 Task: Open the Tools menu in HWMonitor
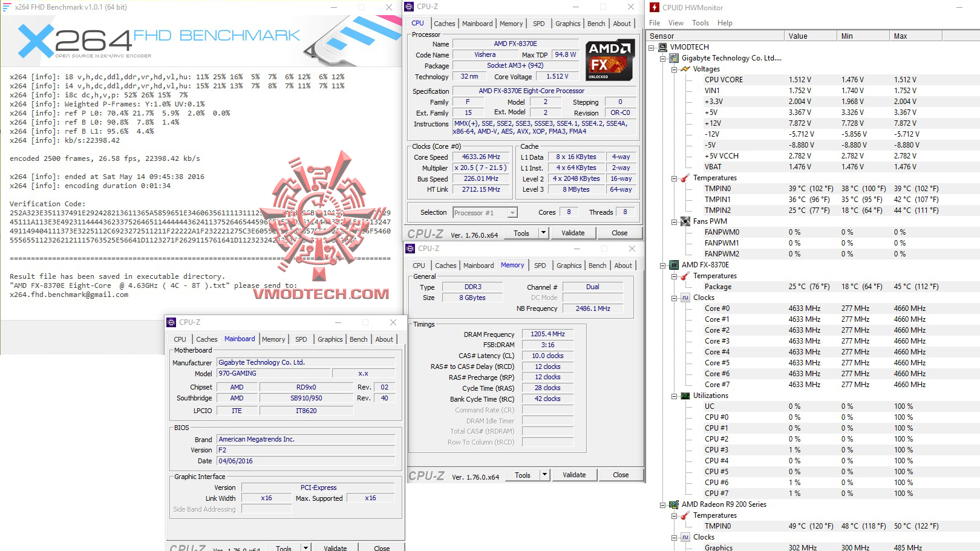point(701,23)
